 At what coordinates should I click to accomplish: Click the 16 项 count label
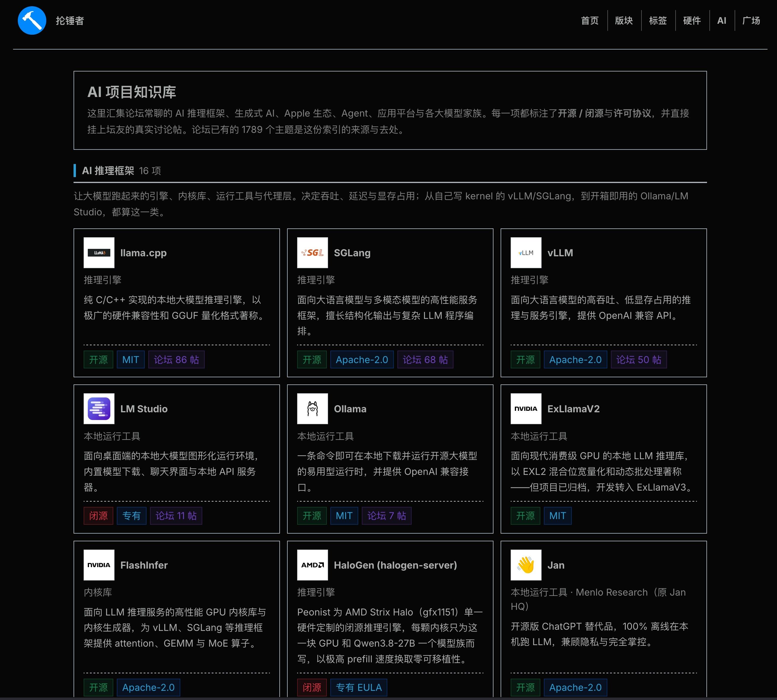tap(150, 171)
